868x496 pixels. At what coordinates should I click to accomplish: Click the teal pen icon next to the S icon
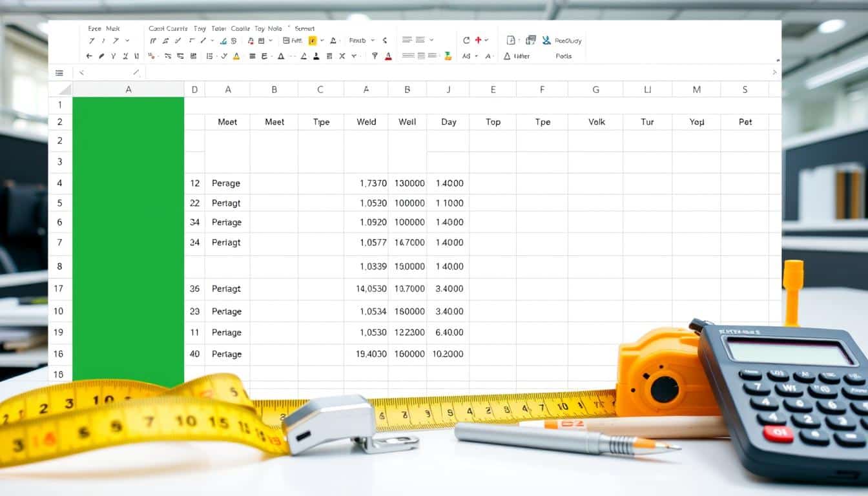(x=223, y=40)
